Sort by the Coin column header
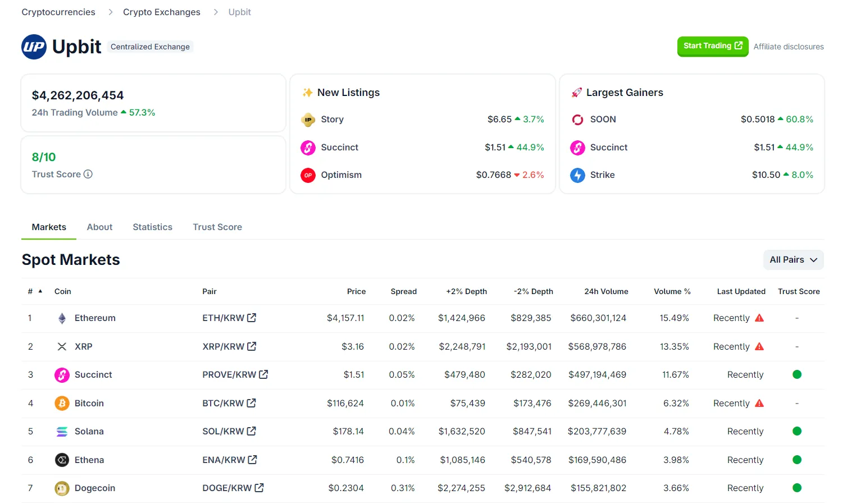Image resolution: width=847 pixels, height=504 pixels. point(62,291)
